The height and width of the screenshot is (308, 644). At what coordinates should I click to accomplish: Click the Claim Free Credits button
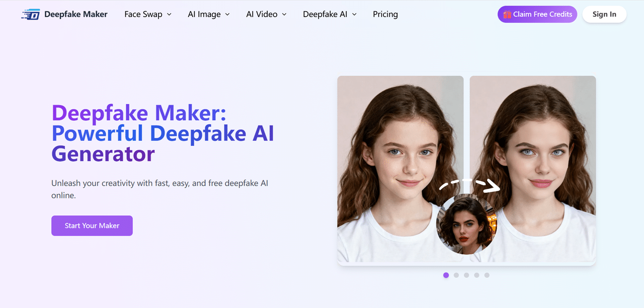(537, 14)
